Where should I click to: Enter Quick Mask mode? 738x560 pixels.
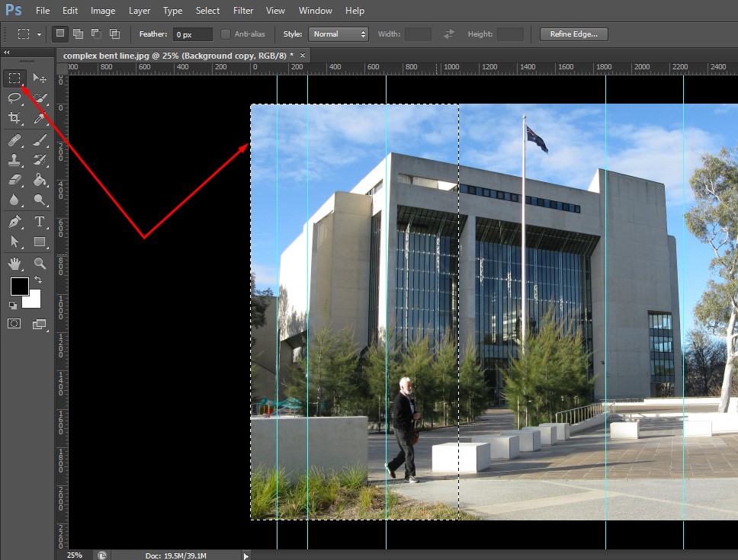14,323
